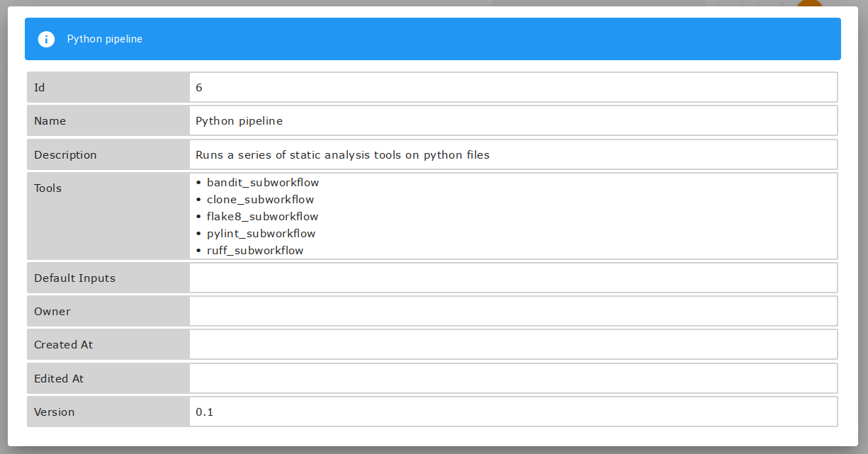Click the 'Tools' row label

(47, 188)
